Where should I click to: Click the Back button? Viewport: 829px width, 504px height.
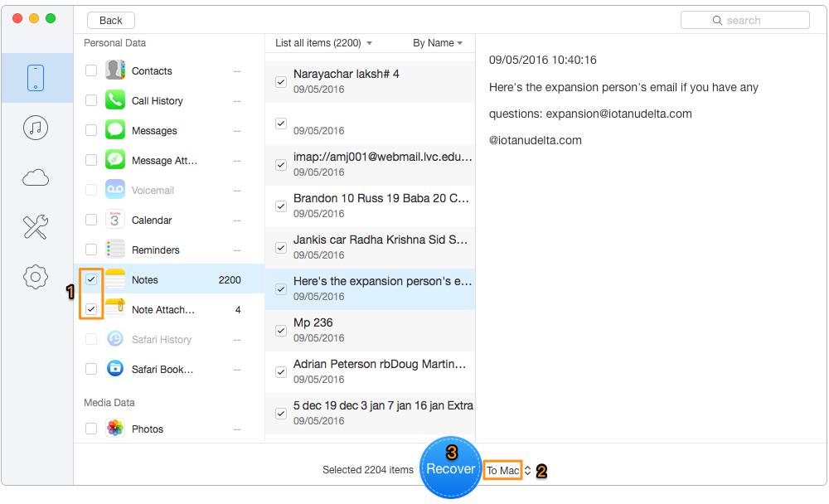click(110, 20)
